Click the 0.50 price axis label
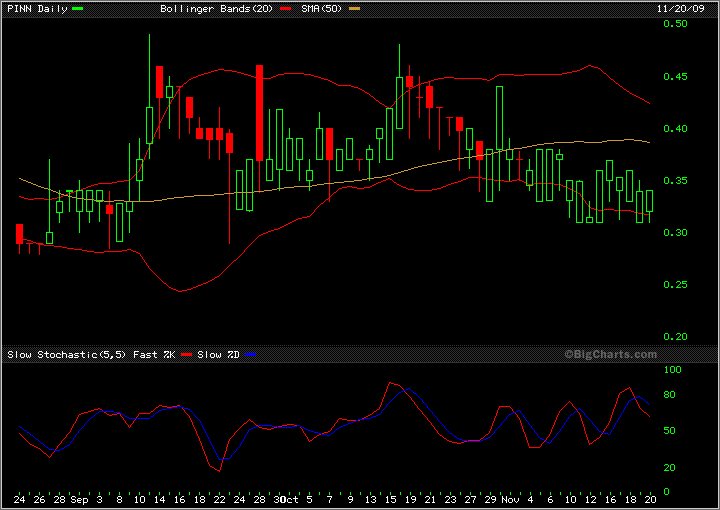Screen dimensions: 720x510 click(x=675, y=24)
